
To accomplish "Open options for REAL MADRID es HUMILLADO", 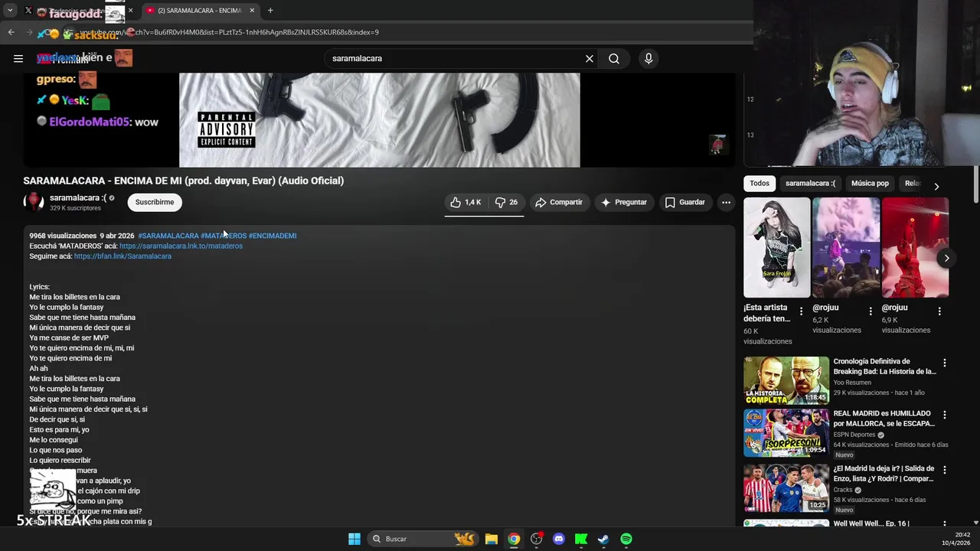I will [x=945, y=415].
